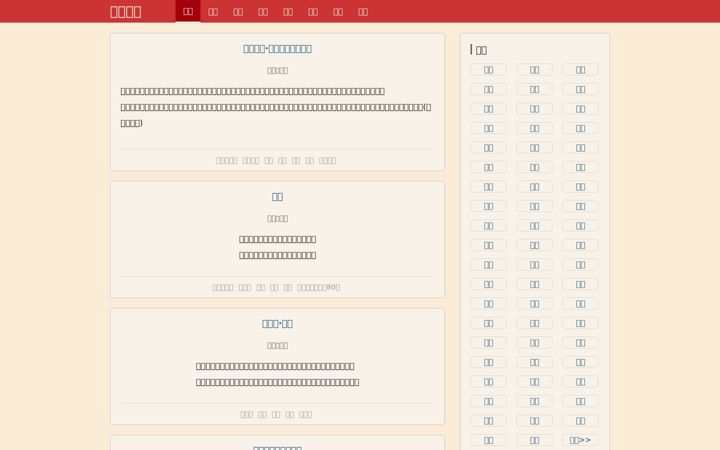This screenshot has height=450, width=720.
Task: Select the highlighted active navigation tab
Action: coord(188,11)
